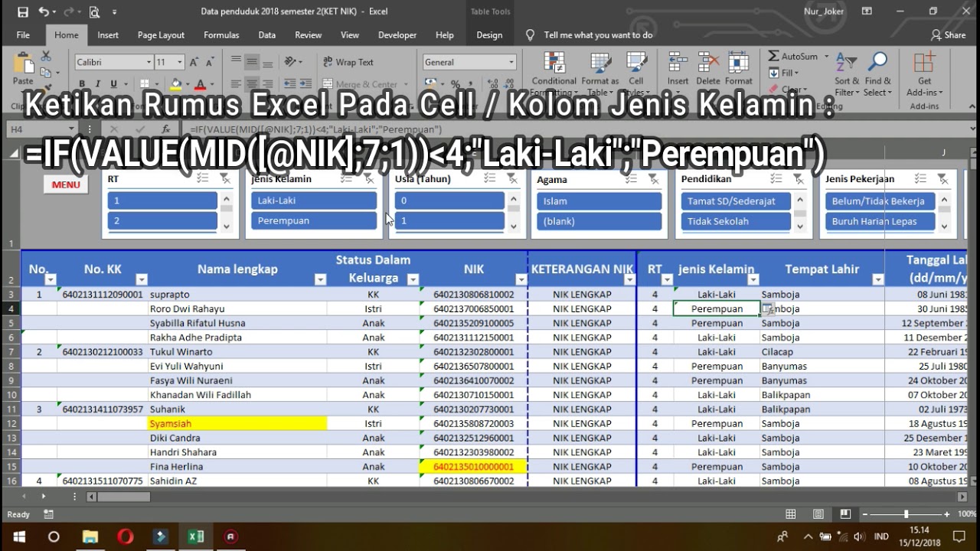
Task: Toggle Wrap Text
Action: click(x=348, y=62)
